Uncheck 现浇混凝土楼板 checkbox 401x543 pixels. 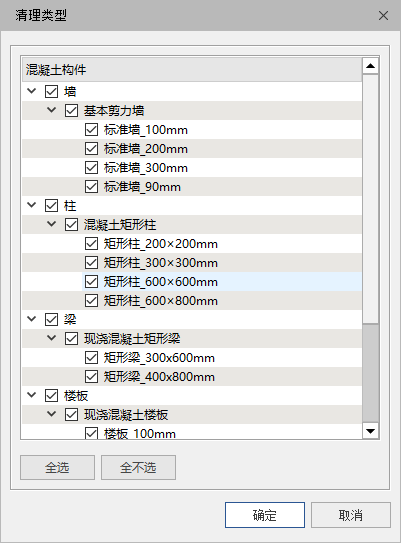[71, 415]
